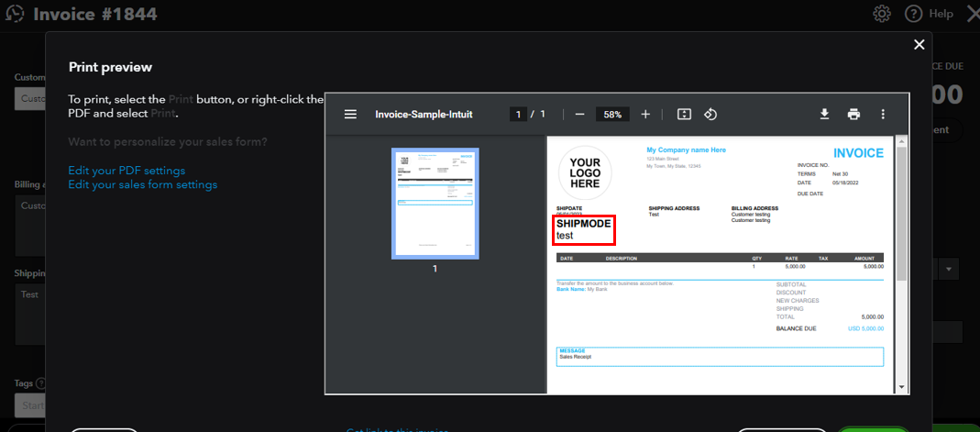The height and width of the screenshot is (432, 980).
Task: Download the invoice PDF
Action: 824,115
